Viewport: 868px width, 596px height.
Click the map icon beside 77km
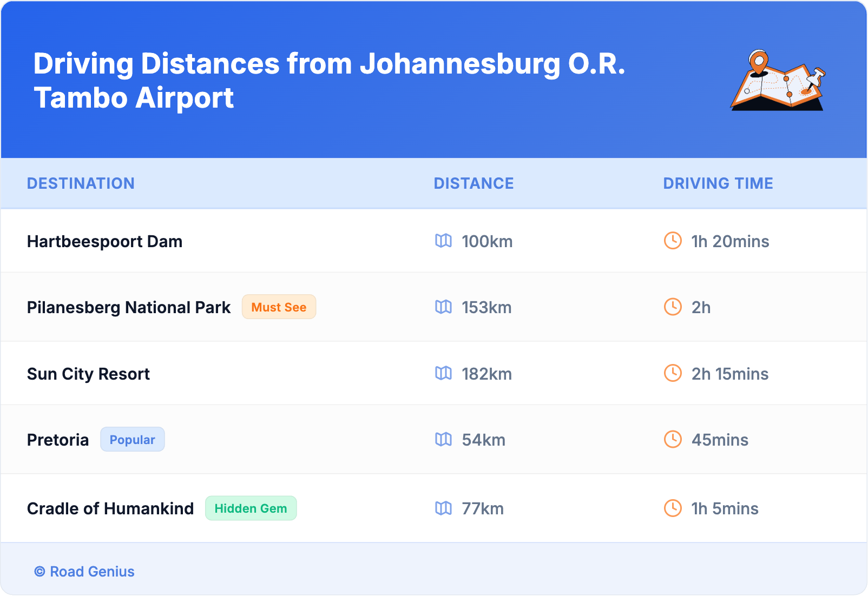pos(443,508)
